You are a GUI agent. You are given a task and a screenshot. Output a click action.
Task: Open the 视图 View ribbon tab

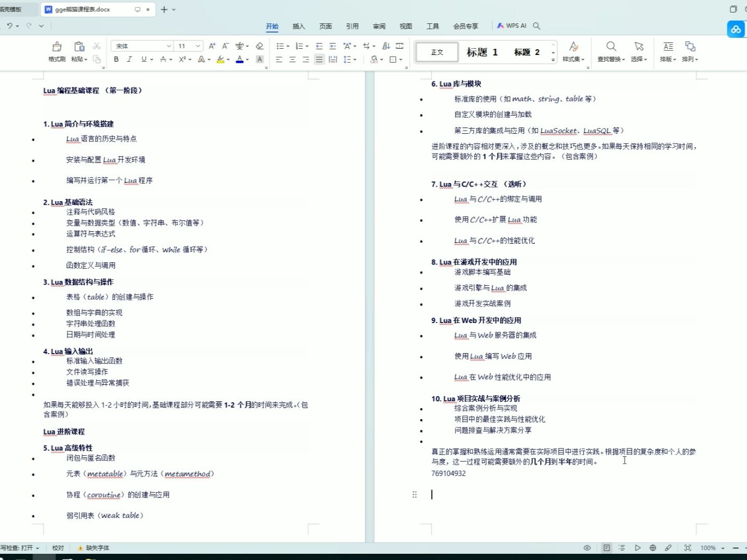point(406,26)
